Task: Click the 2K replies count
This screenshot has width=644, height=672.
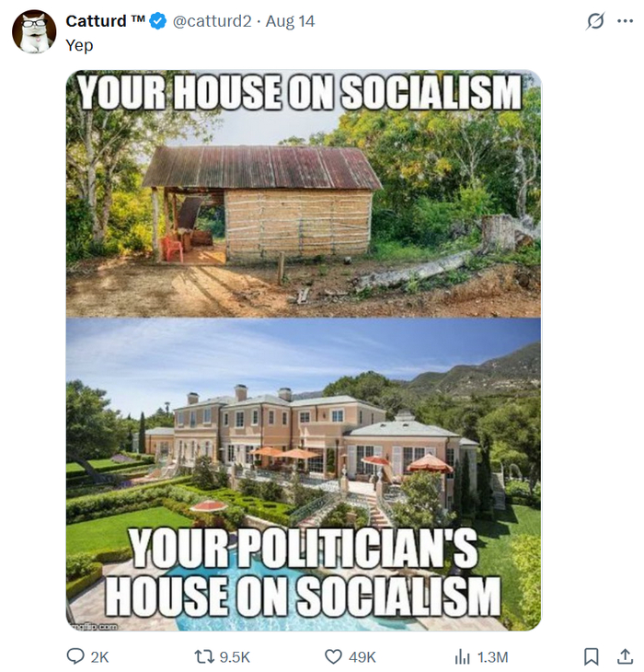Action: coord(99,657)
